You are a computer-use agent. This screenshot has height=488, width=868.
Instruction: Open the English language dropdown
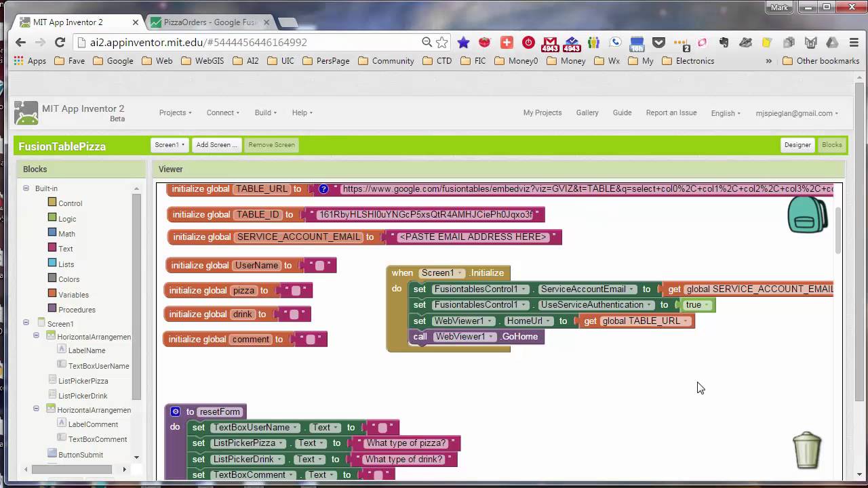[x=726, y=113]
